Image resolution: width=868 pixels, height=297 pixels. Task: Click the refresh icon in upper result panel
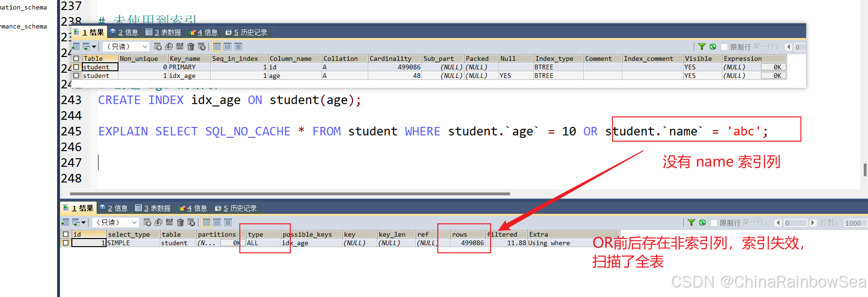pyautogui.click(x=713, y=47)
